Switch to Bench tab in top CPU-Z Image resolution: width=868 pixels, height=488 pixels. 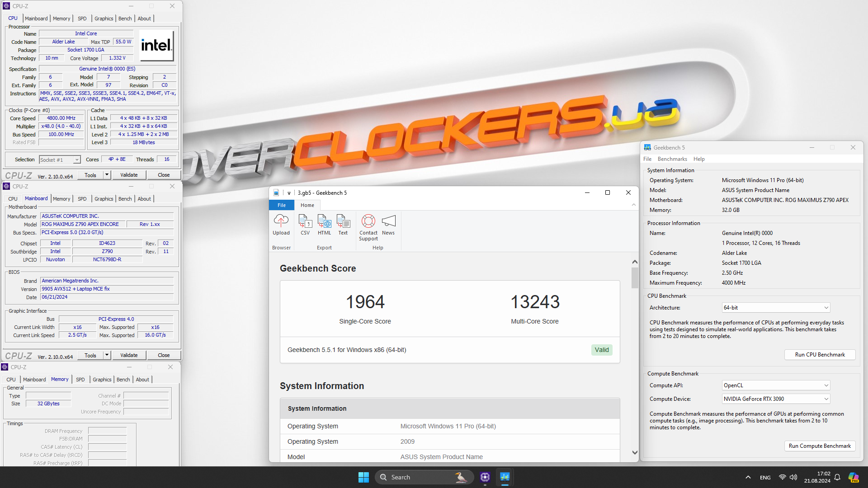[x=125, y=19]
